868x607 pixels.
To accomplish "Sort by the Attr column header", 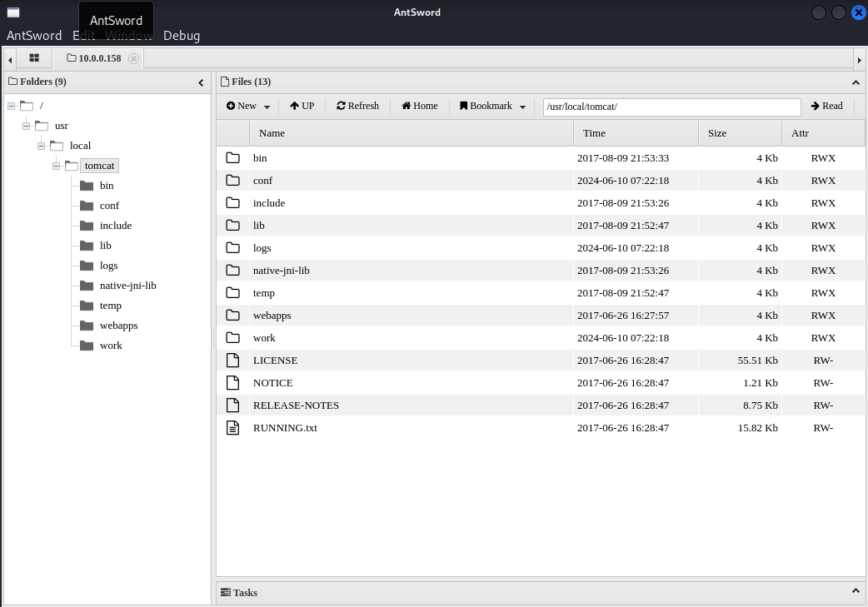I will pyautogui.click(x=823, y=133).
